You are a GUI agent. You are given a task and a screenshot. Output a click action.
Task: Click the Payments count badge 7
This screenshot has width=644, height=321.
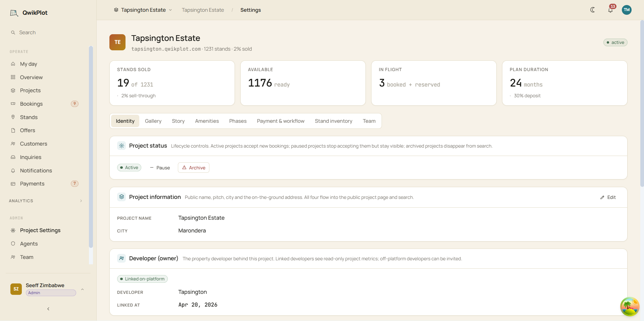click(75, 184)
